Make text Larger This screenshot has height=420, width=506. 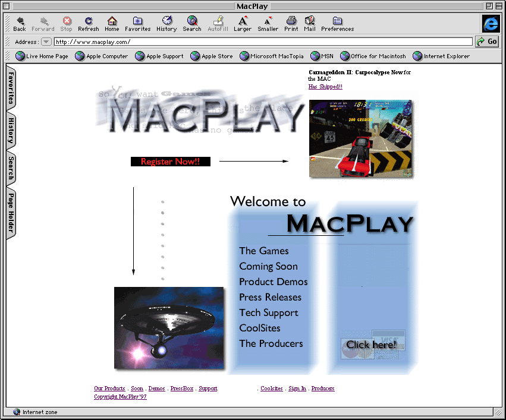click(x=243, y=24)
